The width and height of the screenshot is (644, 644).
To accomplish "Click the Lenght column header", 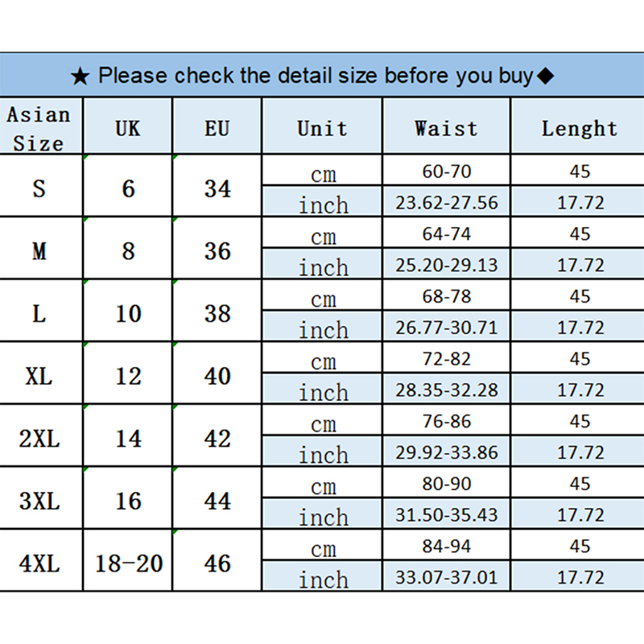I will point(579,127).
